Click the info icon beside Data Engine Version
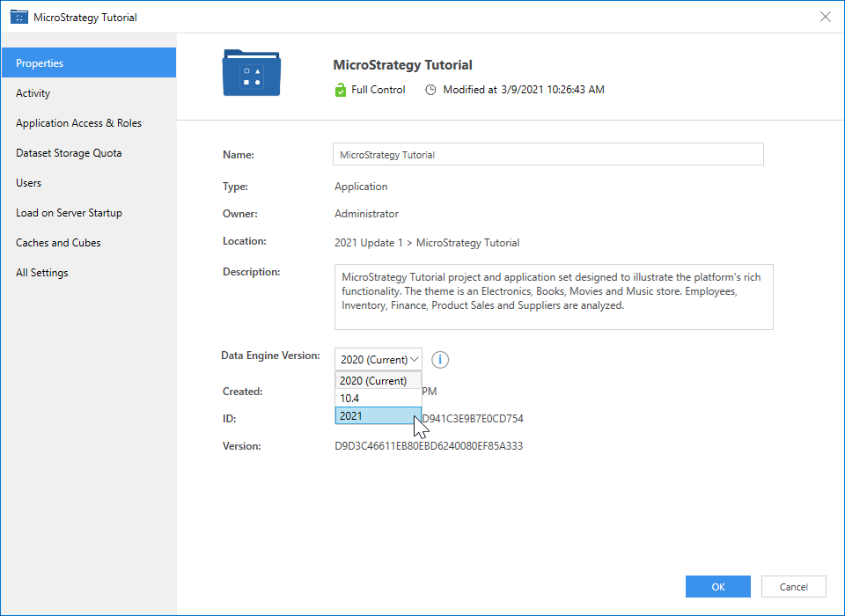845x616 pixels. click(x=439, y=359)
